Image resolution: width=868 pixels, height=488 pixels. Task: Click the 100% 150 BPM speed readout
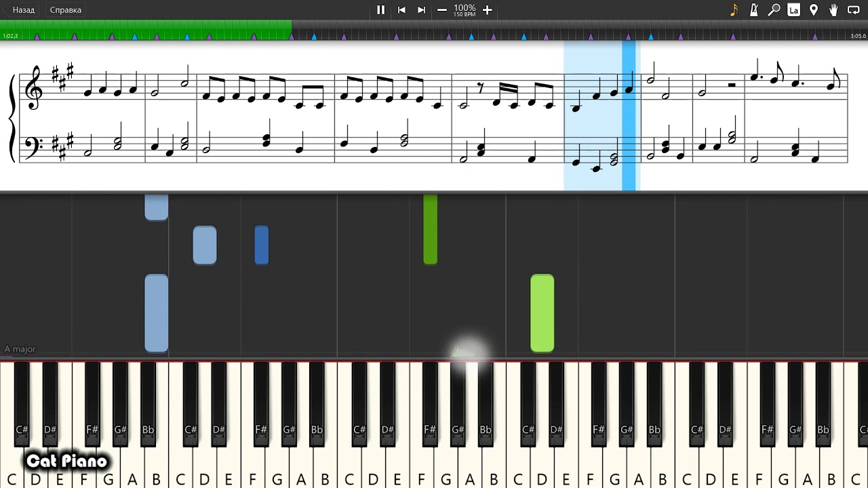465,10
